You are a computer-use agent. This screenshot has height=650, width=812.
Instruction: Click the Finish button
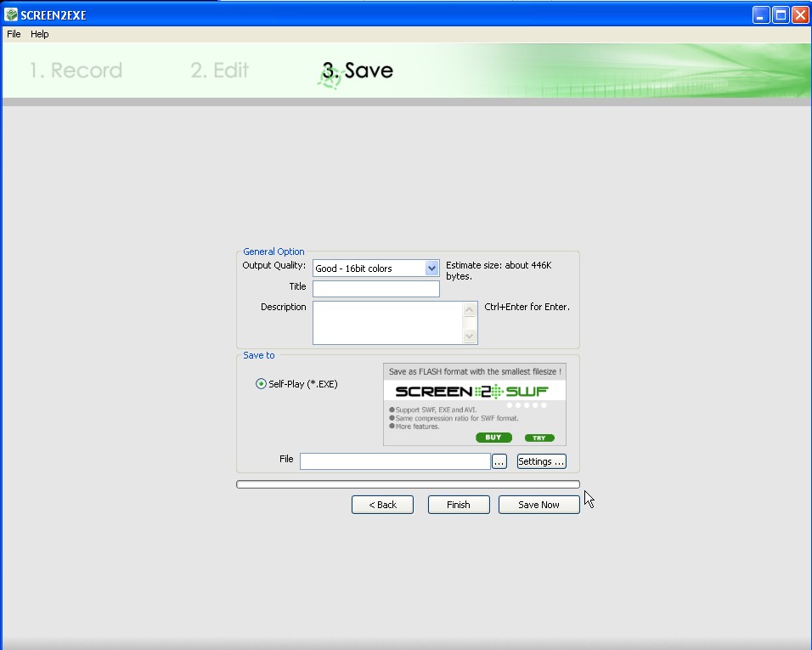pyautogui.click(x=459, y=505)
